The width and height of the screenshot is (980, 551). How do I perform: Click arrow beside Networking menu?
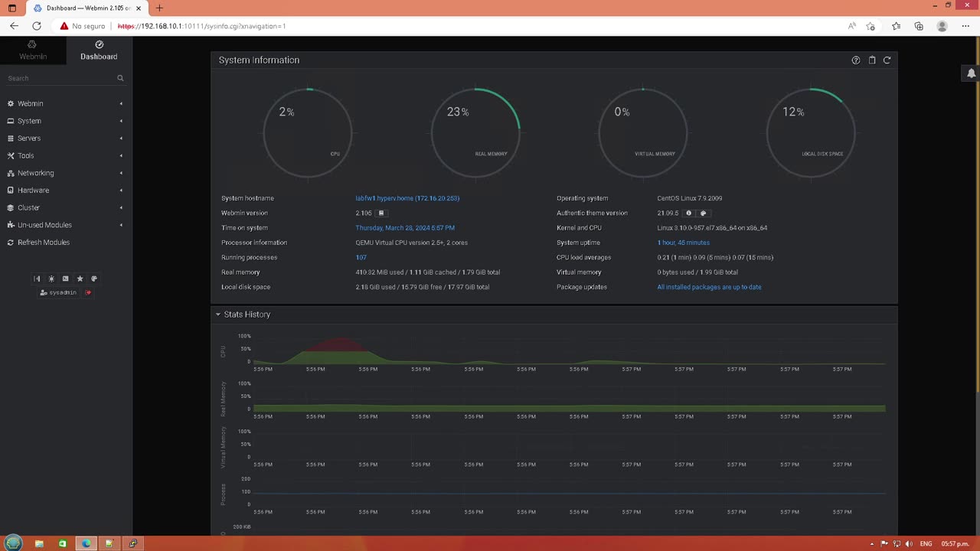pos(121,173)
